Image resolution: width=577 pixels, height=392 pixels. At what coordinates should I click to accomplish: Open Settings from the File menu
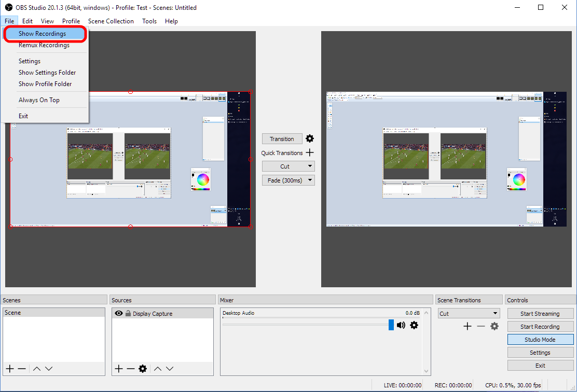[x=30, y=61]
